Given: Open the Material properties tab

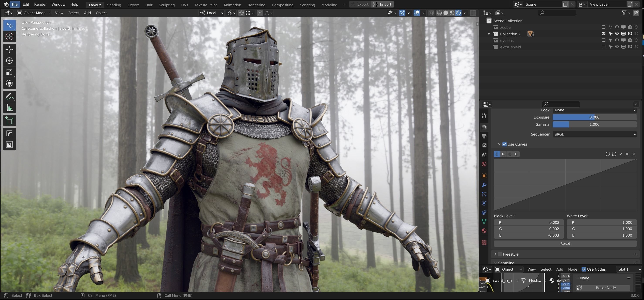Looking at the screenshot, I should coord(484,231).
